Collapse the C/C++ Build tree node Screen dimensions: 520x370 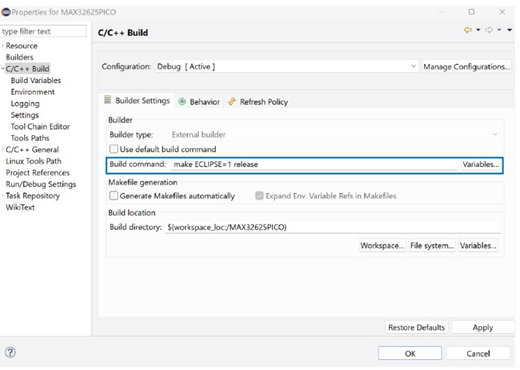[3, 69]
